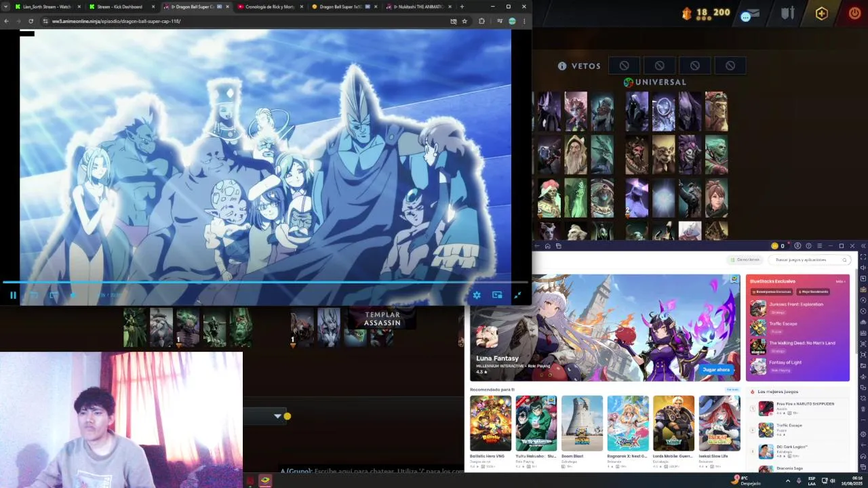868x488 pixels.
Task: Pause the Dragon Ball Super video
Action: pyautogui.click(x=13, y=295)
